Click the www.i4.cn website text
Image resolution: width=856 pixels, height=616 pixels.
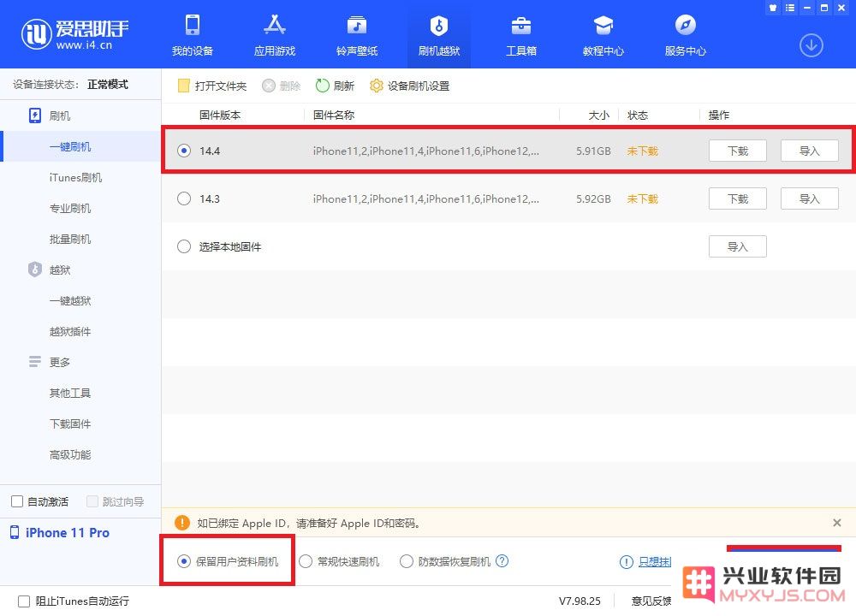84,45
